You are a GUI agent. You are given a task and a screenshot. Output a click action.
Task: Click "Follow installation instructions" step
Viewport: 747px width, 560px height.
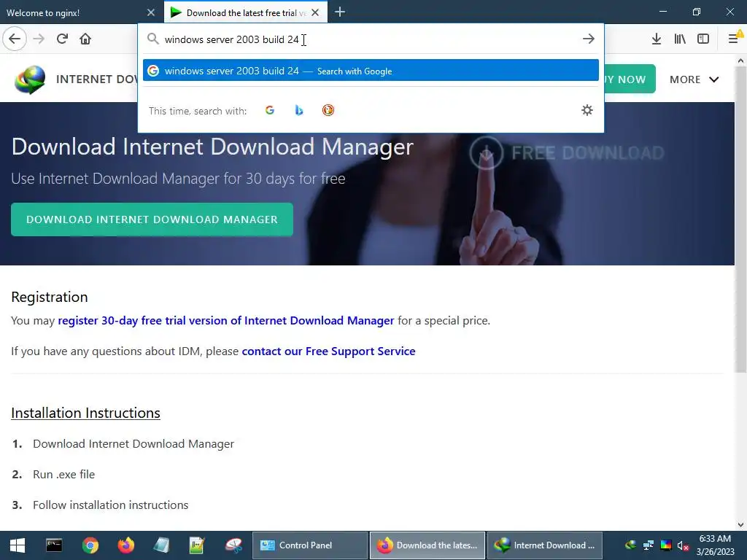(111, 505)
